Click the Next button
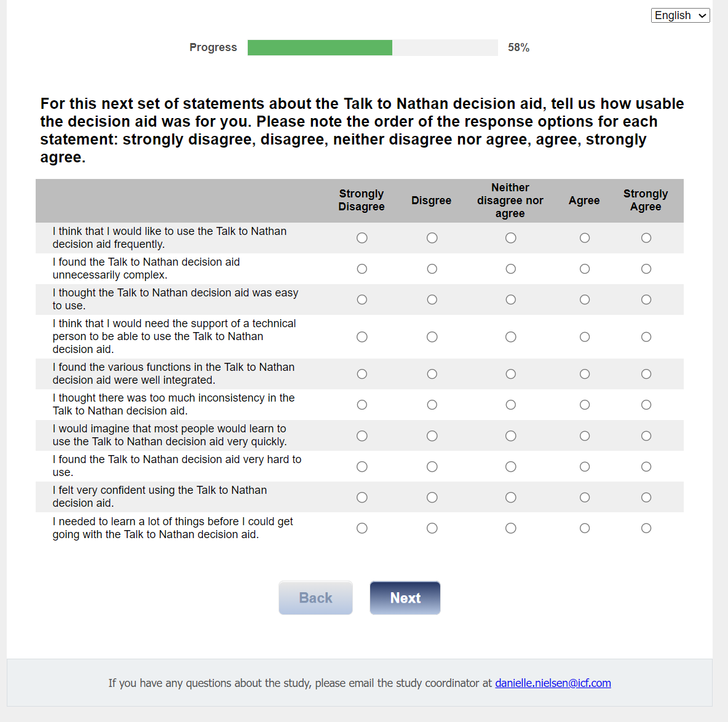The width and height of the screenshot is (728, 722). coord(405,598)
